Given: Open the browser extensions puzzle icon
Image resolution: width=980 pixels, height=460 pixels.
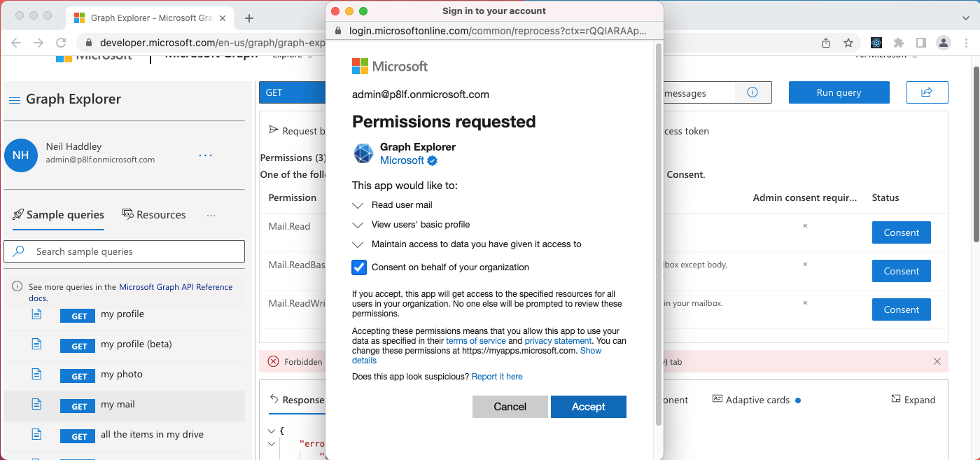Looking at the screenshot, I should (899, 43).
